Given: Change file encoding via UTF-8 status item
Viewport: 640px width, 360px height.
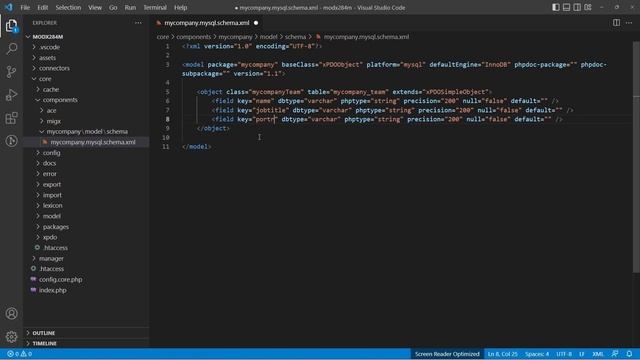Looking at the screenshot, I should (564, 354).
